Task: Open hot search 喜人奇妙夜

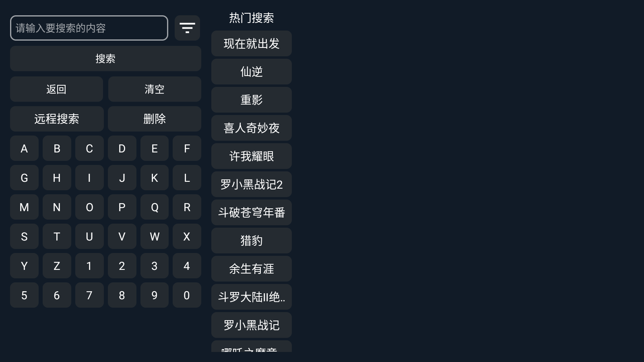Action: click(x=251, y=128)
